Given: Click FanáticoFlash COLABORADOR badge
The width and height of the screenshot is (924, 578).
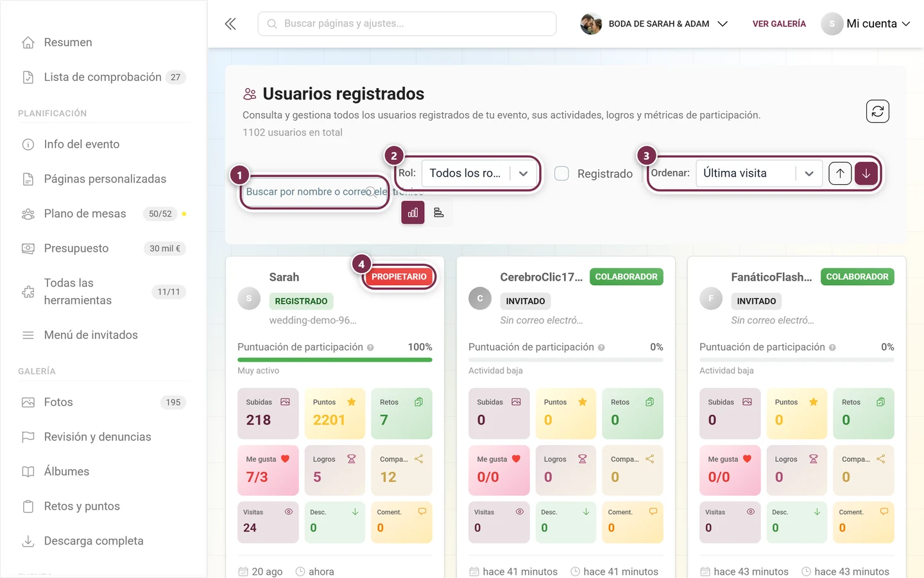Looking at the screenshot, I should (x=857, y=277).
